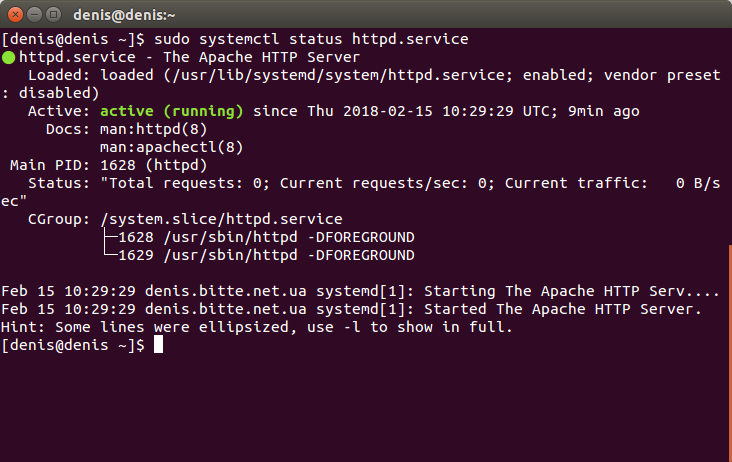Click the /system.slice/httpd.service CGroup path
This screenshot has width=732, height=462.
(x=221, y=219)
